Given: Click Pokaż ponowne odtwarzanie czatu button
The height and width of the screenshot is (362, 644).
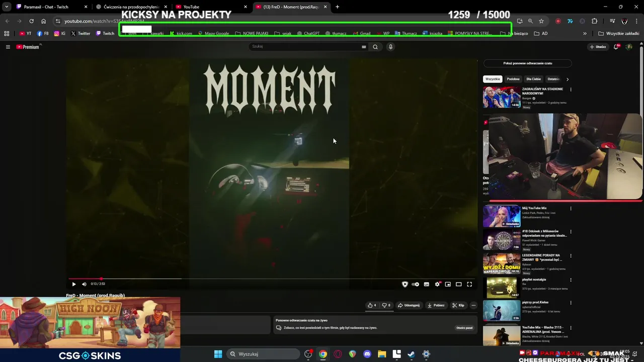Looking at the screenshot, I should tap(527, 63).
